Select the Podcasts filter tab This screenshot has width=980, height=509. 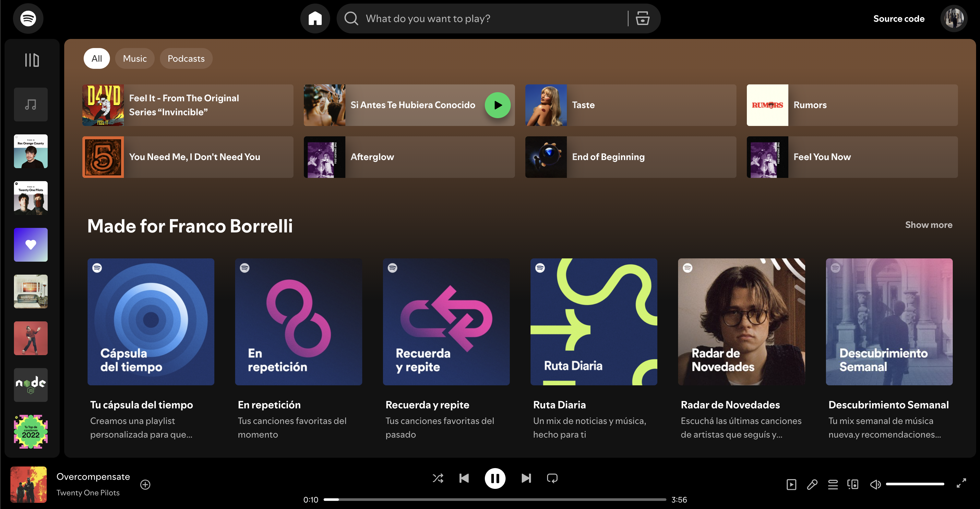click(x=186, y=58)
